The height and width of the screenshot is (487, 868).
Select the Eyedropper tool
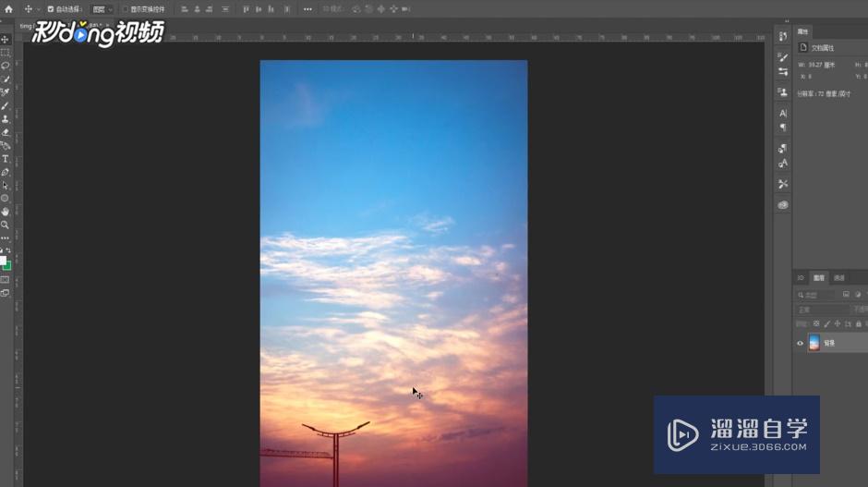pos(5,92)
